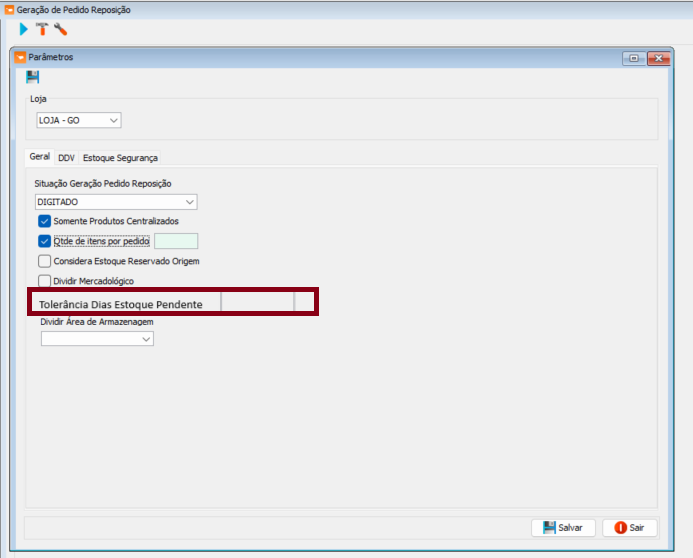Open the Estoque Segurança tab
The image size is (693, 558).
point(120,157)
